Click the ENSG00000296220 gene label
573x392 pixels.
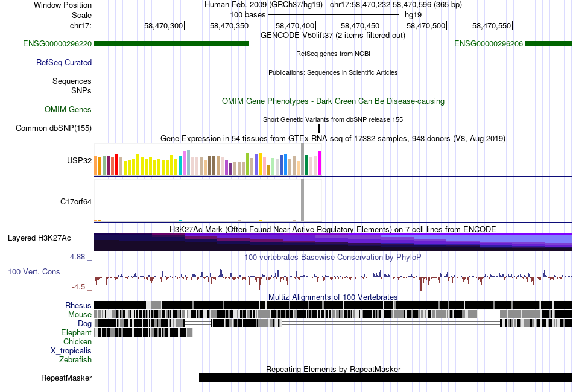57,44
